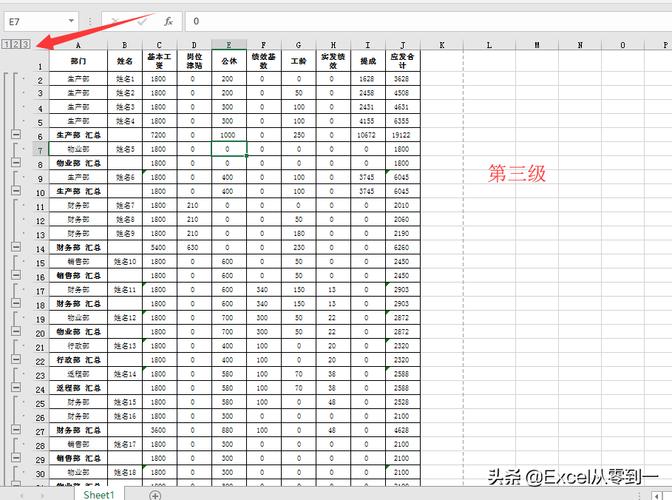Select cell 7200 in row 6
The width and height of the screenshot is (672, 500).
159,135
